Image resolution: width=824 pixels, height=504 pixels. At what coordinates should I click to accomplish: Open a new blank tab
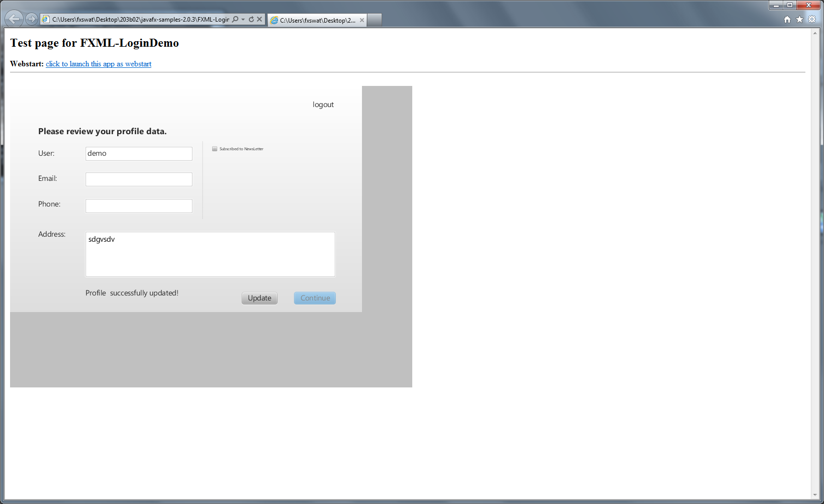[375, 20]
